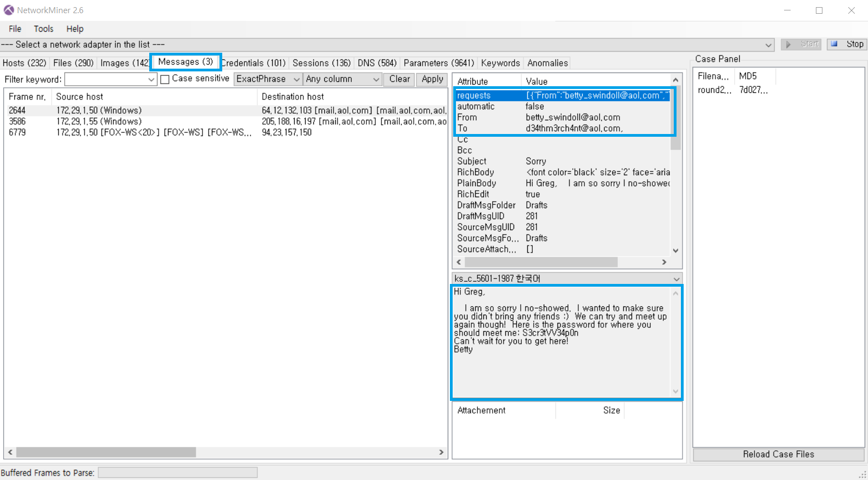The height and width of the screenshot is (480, 868).
Task: Switch to the Images tab
Action: click(x=124, y=63)
